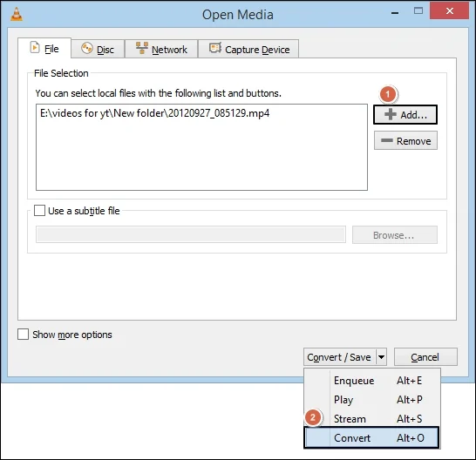Screen dimensions: 476x460
Task: Click the Cancel button
Action: (425, 357)
